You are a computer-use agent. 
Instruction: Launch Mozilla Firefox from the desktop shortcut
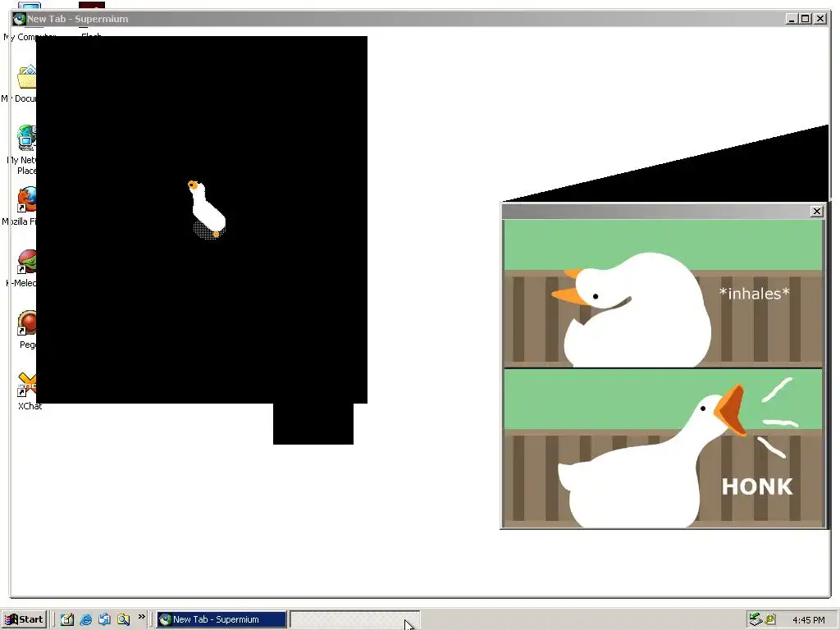pos(25,200)
